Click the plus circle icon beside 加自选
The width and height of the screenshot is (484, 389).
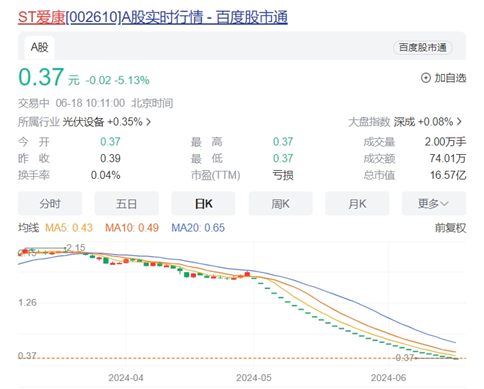pos(426,78)
